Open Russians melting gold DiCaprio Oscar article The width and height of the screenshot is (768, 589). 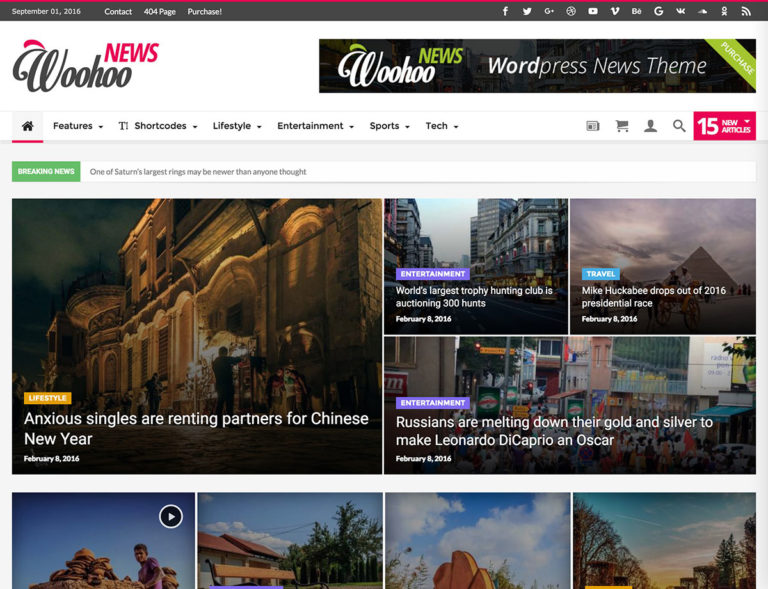click(554, 431)
